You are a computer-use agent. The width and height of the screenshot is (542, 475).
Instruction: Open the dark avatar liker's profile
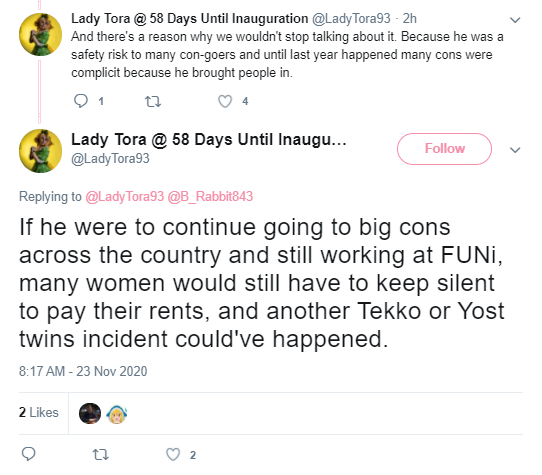tap(90, 413)
